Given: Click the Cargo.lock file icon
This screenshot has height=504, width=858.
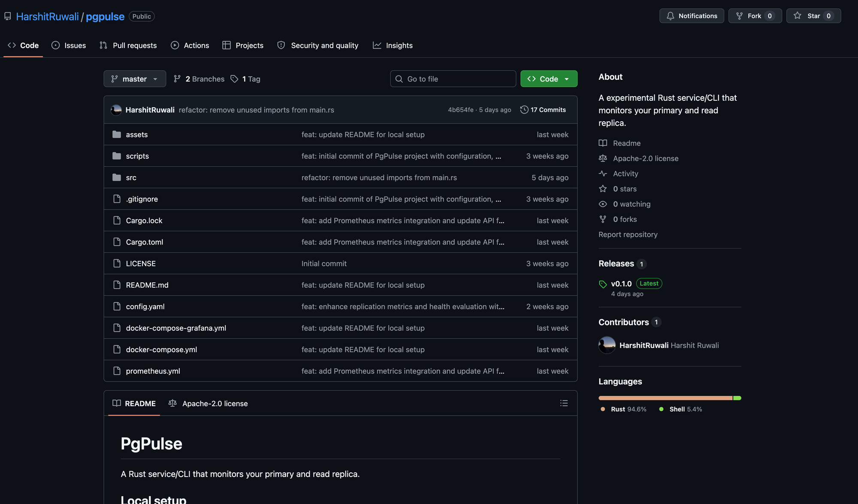Looking at the screenshot, I should click(117, 220).
